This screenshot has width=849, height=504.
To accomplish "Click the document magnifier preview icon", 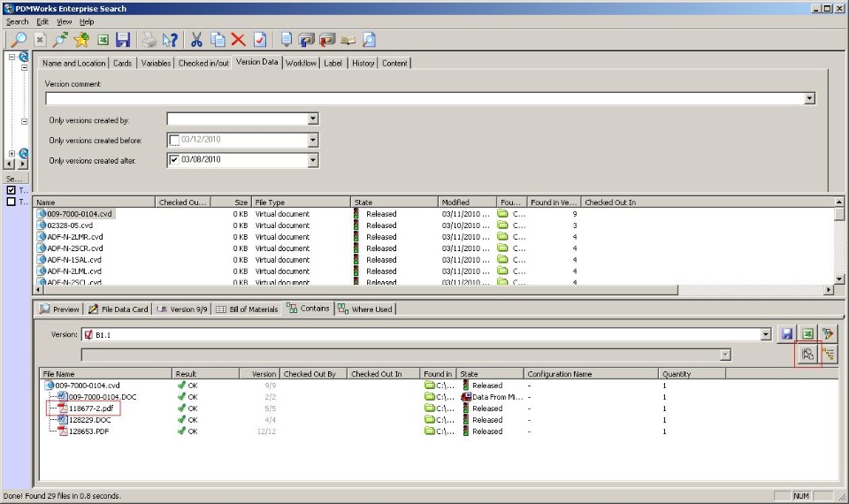I will 369,40.
